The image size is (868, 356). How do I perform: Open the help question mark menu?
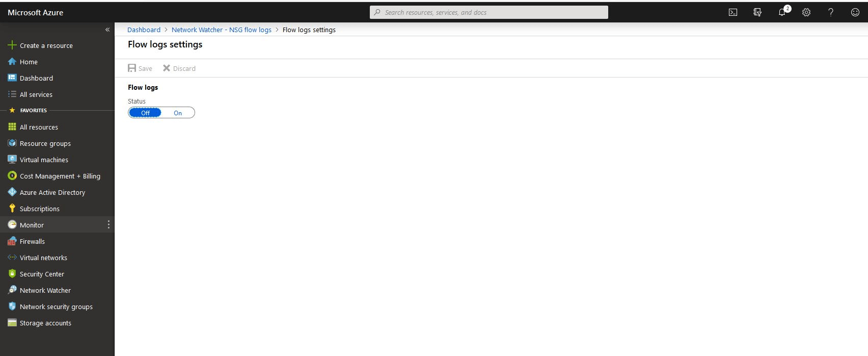tap(831, 12)
